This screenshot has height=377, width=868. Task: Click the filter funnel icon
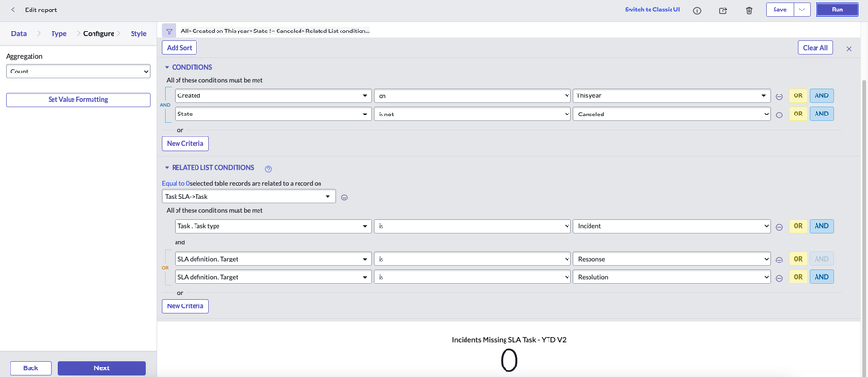tap(170, 31)
